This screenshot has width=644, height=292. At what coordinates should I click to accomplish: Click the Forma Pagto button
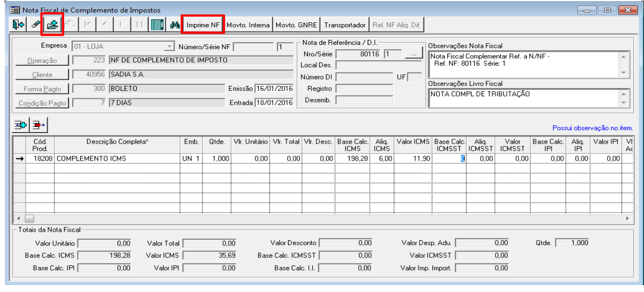pos(42,89)
